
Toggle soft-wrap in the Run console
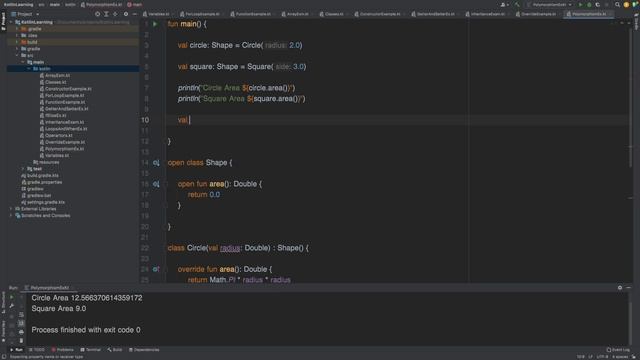[x=21, y=315]
